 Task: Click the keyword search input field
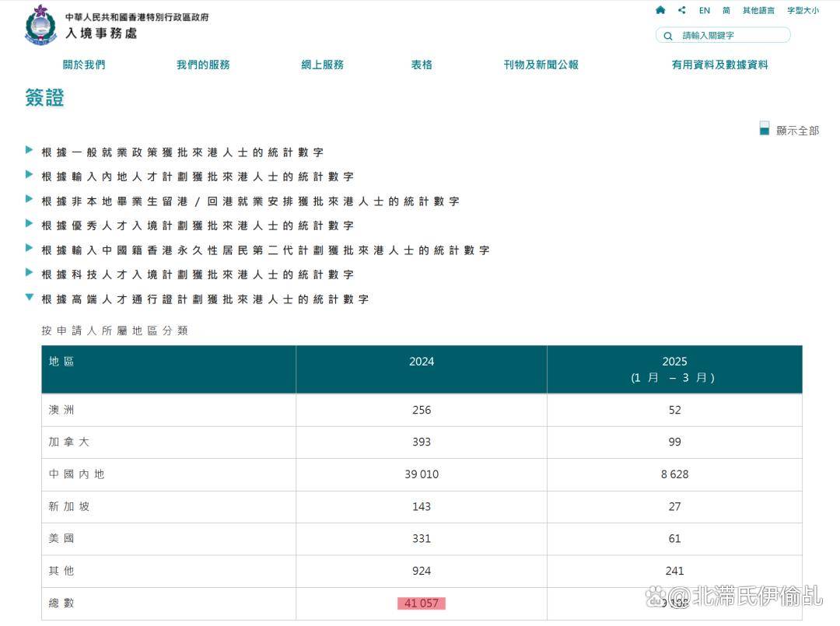[731, 36]
